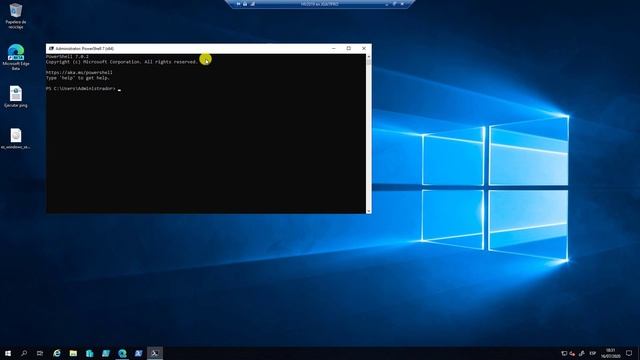Launch Internet Explorer from taskbar
Image resolution: width=640 pixels, height=360 pixels.
click(x=57, y=353)
